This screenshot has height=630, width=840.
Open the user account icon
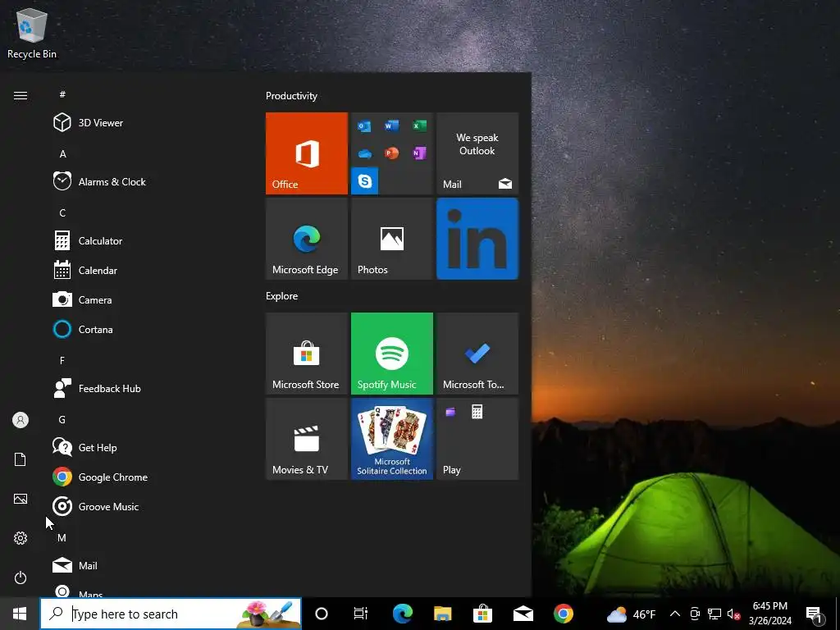[x=21, y=420]
